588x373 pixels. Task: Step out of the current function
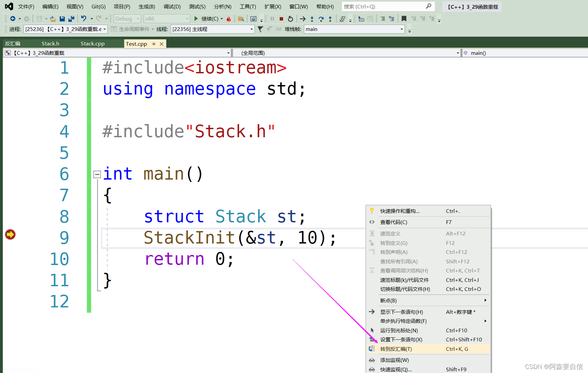(330, 19)
